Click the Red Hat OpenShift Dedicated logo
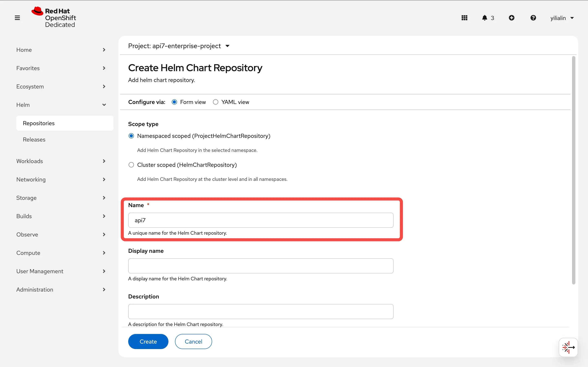This screenshot has width=588, height=367. (55, 17)
